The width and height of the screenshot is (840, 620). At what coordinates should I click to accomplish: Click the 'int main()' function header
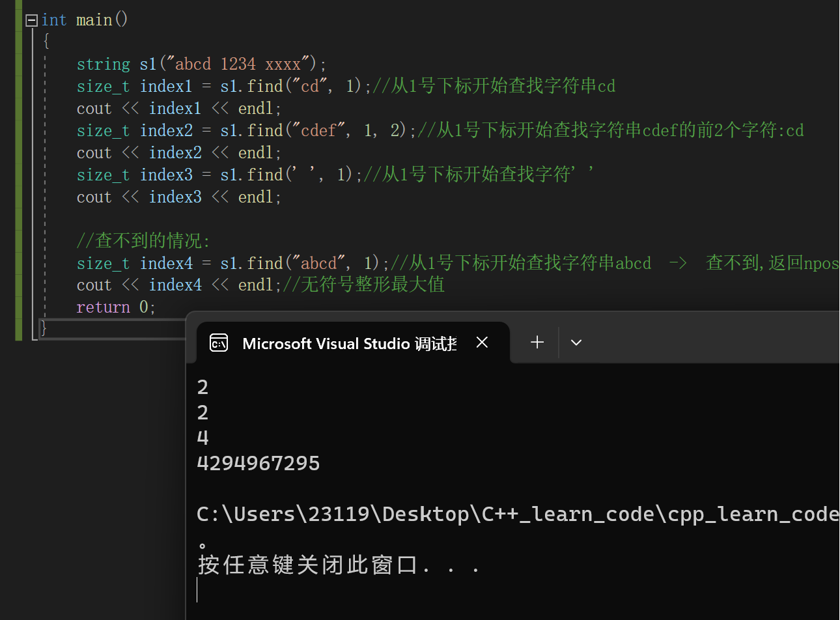[85, 20]
